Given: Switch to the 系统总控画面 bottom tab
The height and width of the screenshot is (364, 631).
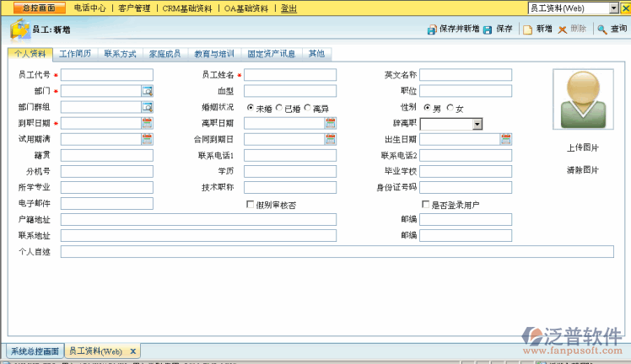Looking at the screenshot, I should coord(35,351).
